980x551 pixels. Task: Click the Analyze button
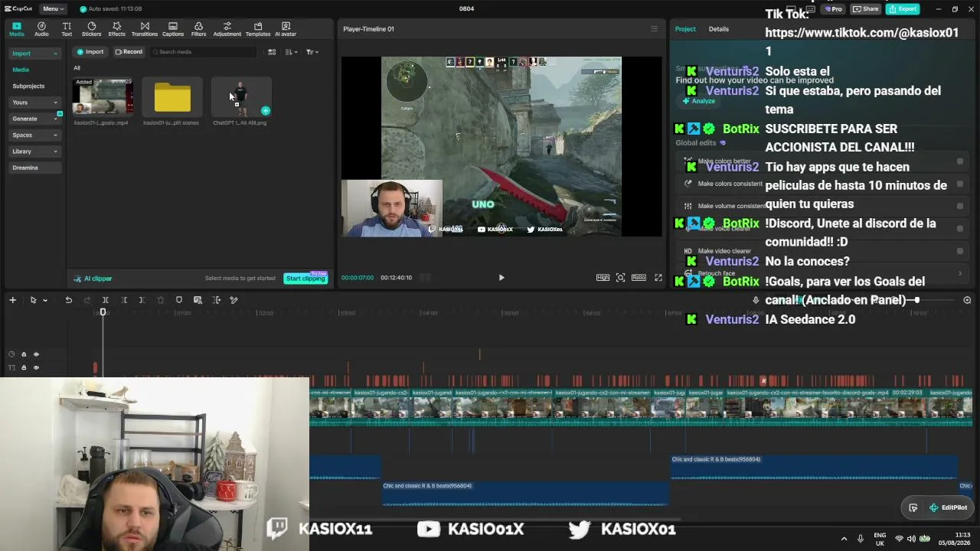click(699, 101)
